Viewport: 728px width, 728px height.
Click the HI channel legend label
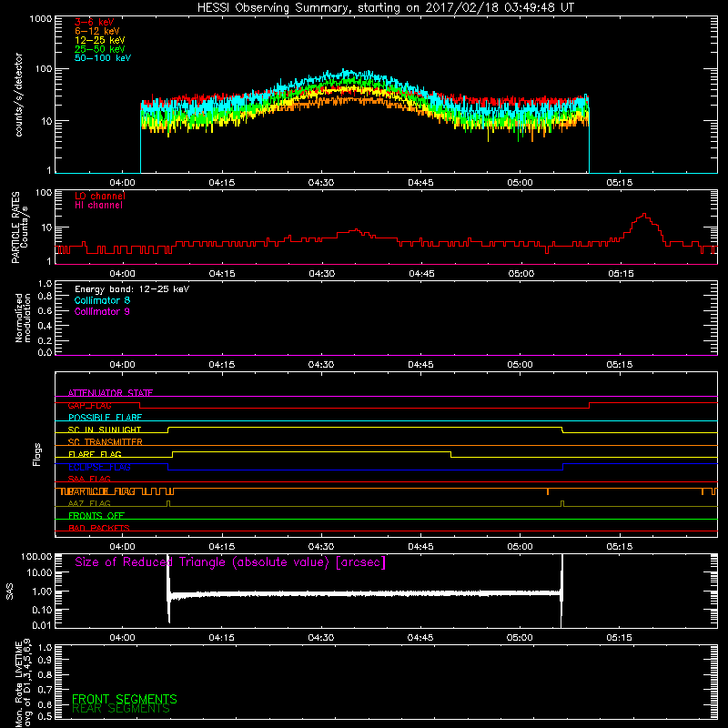[x=98, y=206]
